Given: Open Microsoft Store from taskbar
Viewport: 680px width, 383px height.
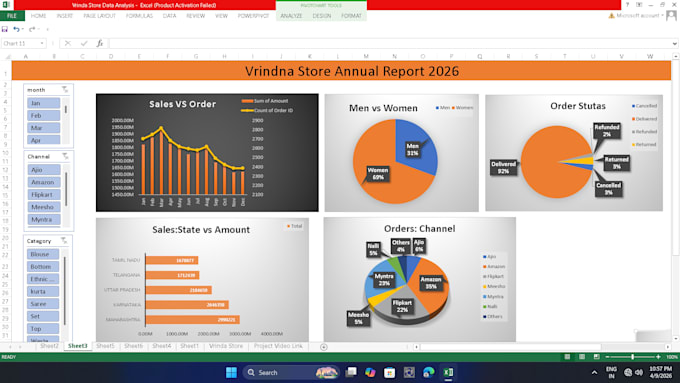Looking at the screenshot, I should pos(389,373).
